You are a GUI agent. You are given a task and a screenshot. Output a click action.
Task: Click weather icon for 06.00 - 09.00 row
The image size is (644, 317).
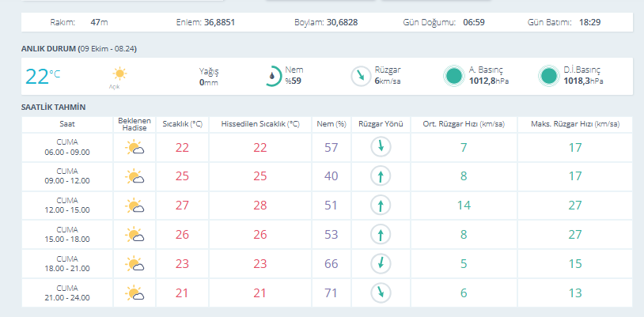[134, 147]
